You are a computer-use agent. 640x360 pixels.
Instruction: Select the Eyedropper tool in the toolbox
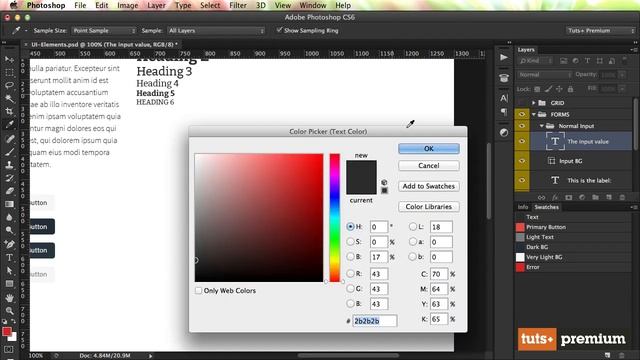coord(9,125)
